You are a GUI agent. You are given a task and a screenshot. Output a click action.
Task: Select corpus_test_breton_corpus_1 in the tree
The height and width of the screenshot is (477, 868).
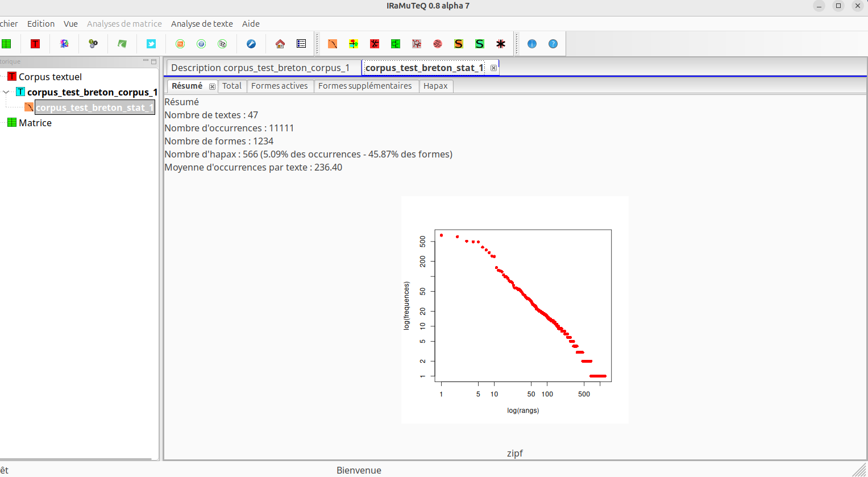pos(92,92)
